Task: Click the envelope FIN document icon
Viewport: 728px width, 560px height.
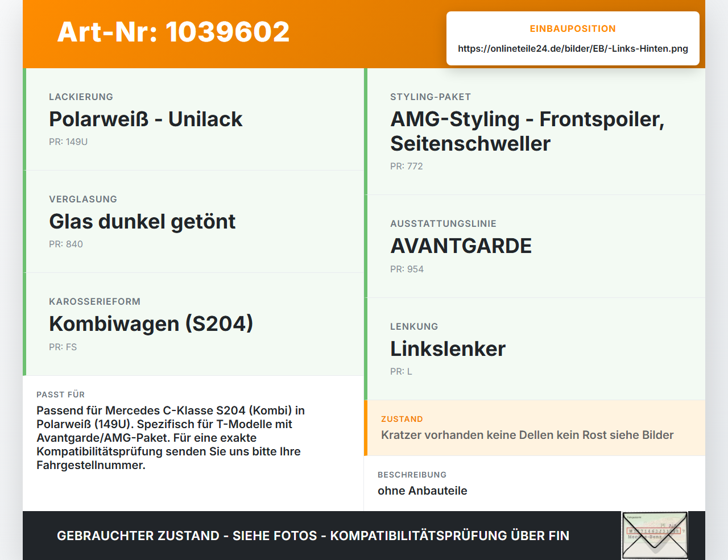Action: [655, 536]
